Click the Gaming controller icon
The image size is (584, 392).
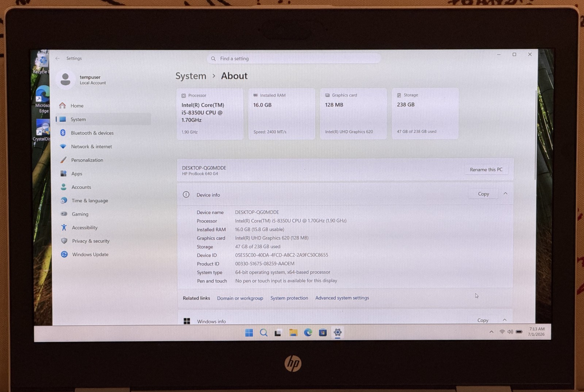64,214
